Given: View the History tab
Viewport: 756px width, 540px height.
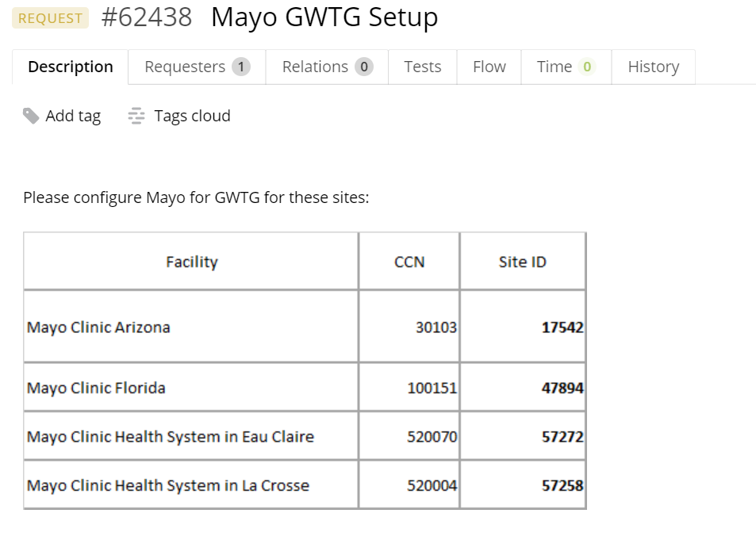Looking at the screenshot, I should [x=653, y=67].
